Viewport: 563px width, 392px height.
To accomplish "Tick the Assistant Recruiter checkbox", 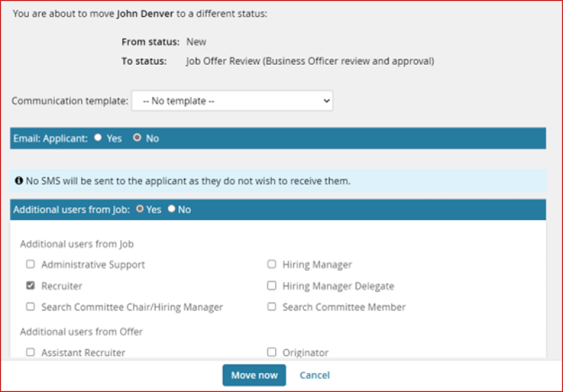I will click(30, 352).
